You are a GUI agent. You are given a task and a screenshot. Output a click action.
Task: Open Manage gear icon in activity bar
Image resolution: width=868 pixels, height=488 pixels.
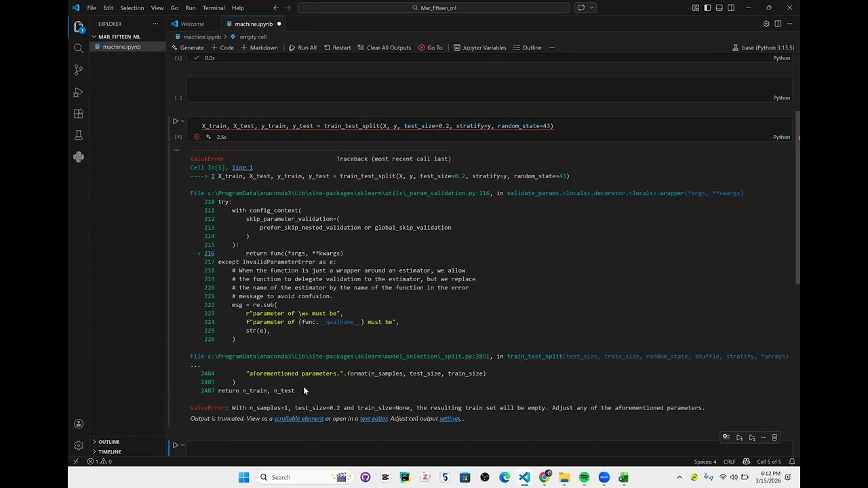coord(79,445)
